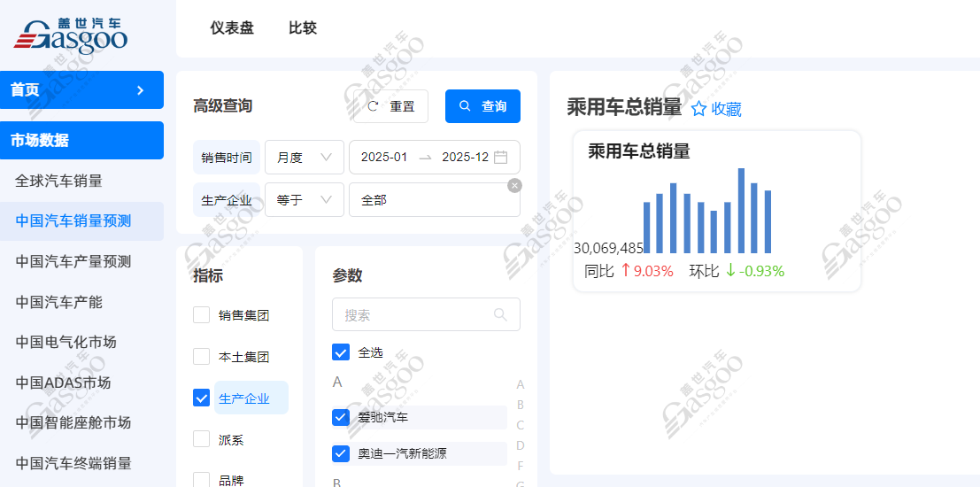
Task: Clear the 全部 field with the X icon
Action: click(514, 185)
